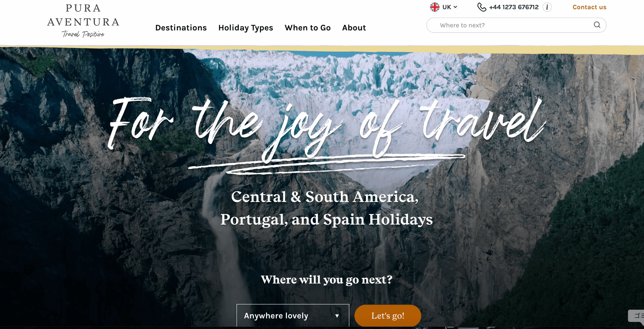Expand the UK region selector chevron
Image resolution: width=644 pixels, height=329 pixels.
click(455, 7)
